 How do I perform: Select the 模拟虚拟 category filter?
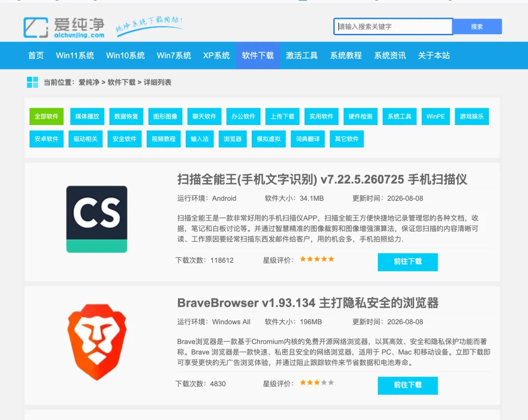(x=269, y=139)
